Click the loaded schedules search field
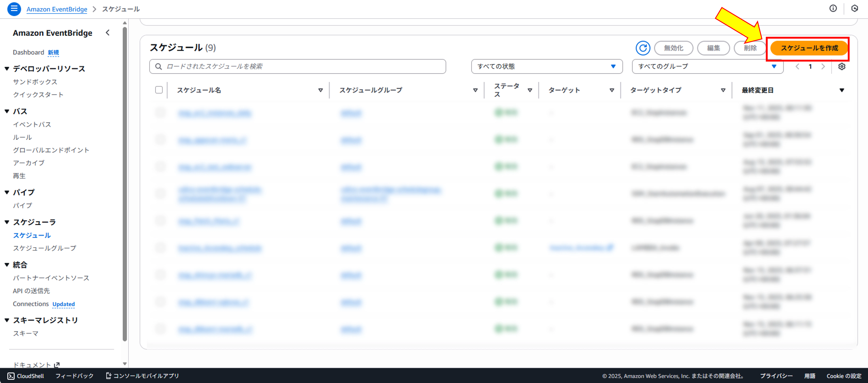Viewport: 868px width, 383px height. pos(298,66)
